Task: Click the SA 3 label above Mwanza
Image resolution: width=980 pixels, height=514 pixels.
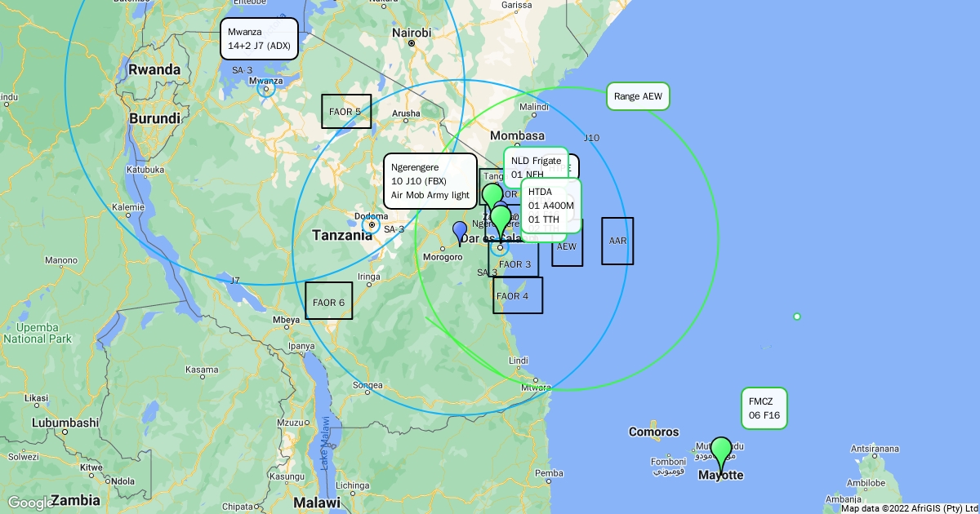Action: click(x=243, y=70)
